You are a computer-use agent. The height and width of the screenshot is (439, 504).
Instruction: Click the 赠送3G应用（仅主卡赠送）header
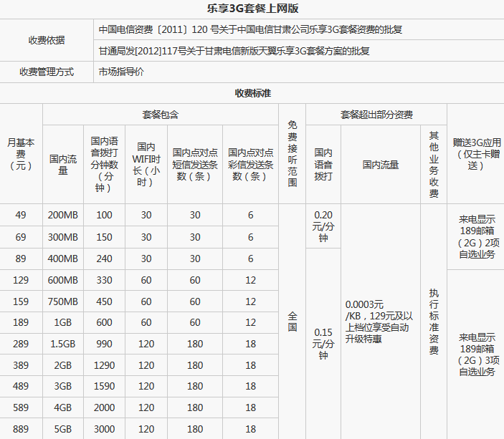477,154
